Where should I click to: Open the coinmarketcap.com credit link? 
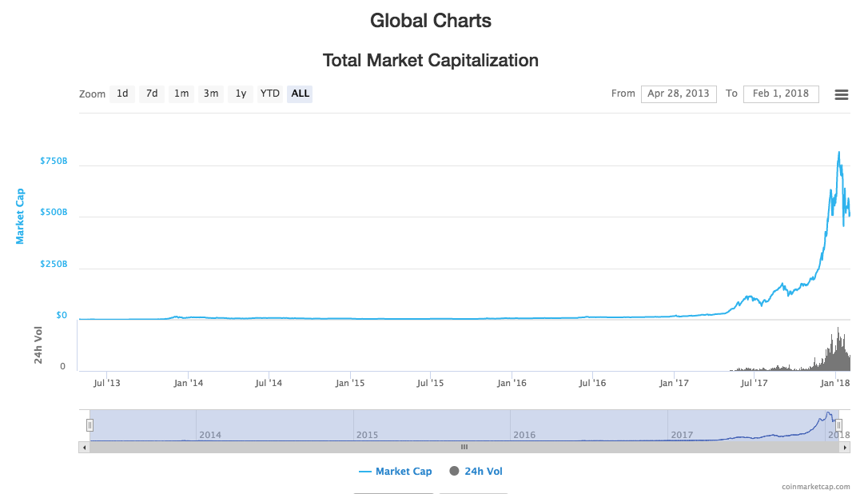pyautogui.click(x=822, y=486)
